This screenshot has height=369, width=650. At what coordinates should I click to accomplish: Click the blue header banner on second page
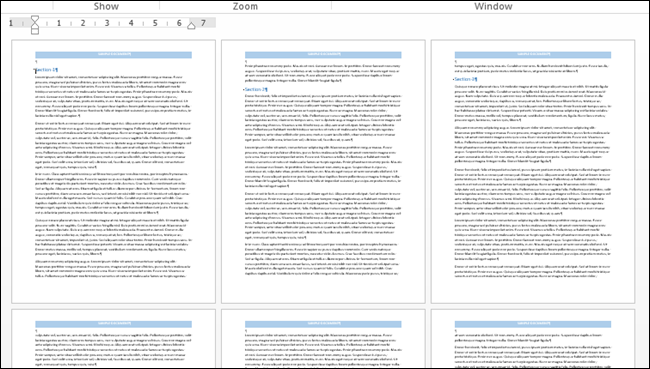pos(323,55)
